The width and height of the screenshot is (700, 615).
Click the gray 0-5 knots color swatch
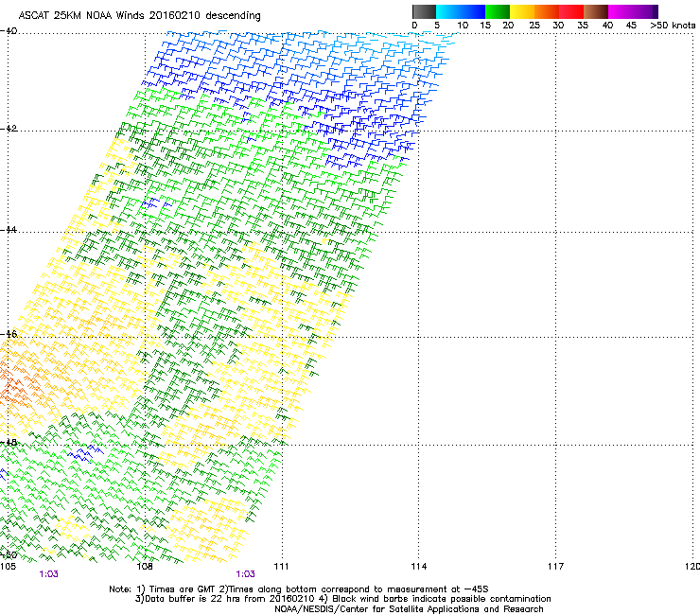pos(424,11)
